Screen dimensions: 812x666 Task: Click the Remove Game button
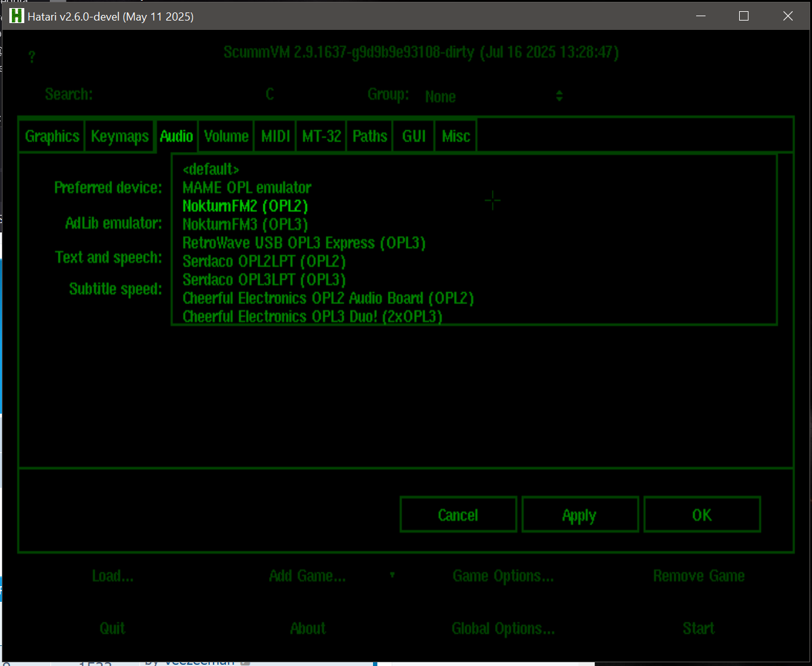[699, 576]
